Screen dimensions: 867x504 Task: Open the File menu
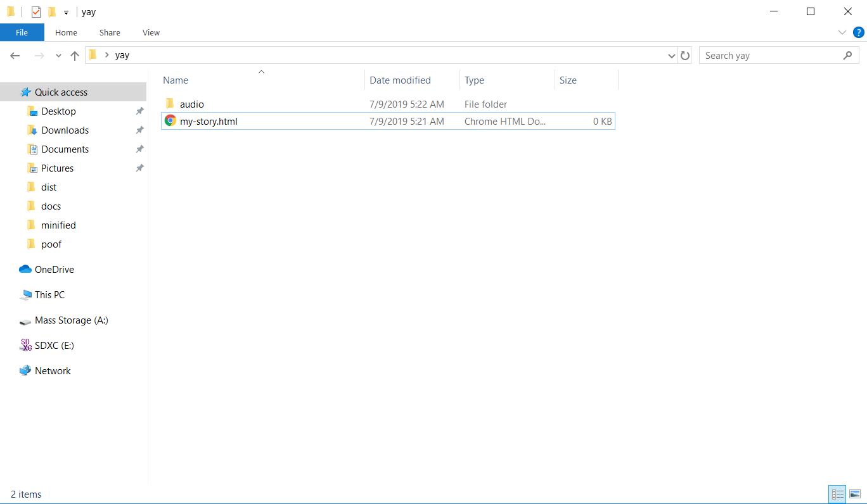coord(22,32)
